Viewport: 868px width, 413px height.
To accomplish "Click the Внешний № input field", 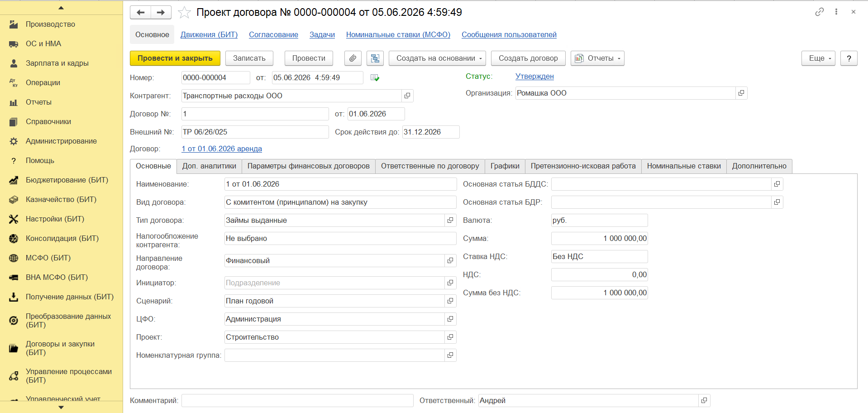I will [255, 132].
